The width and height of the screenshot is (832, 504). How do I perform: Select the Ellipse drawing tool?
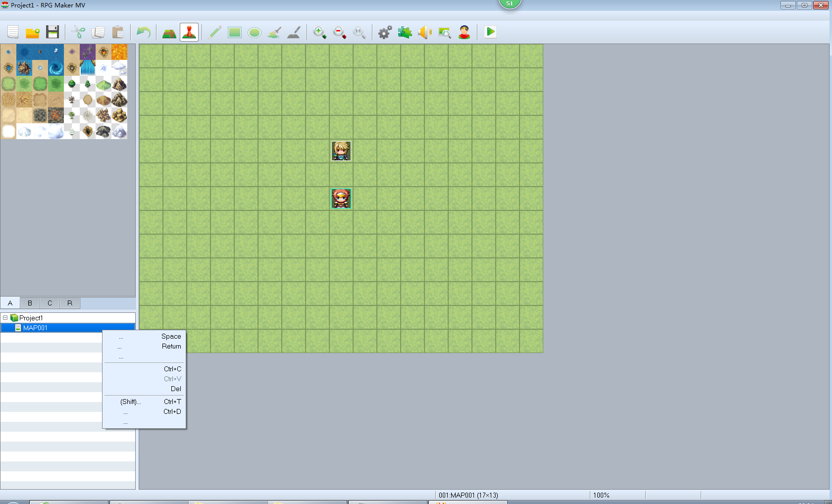[x=255, y=32]
